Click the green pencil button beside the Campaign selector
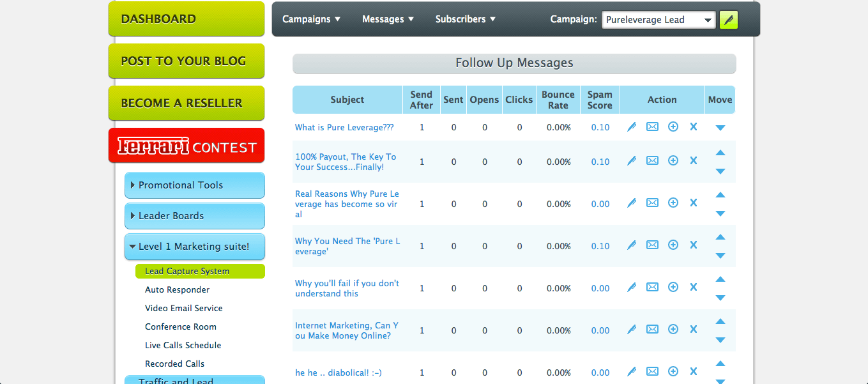The height and width of the screenshot is (384, 868). point(729,20)
